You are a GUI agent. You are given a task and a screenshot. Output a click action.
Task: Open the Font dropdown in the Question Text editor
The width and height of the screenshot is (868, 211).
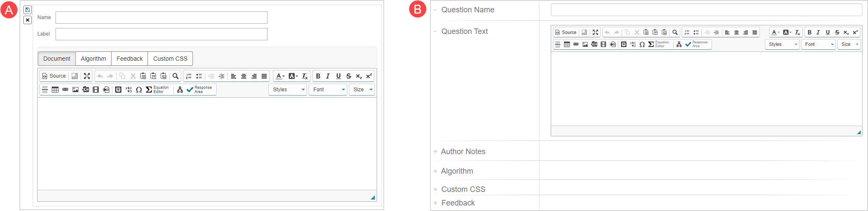tap(818, 44)
